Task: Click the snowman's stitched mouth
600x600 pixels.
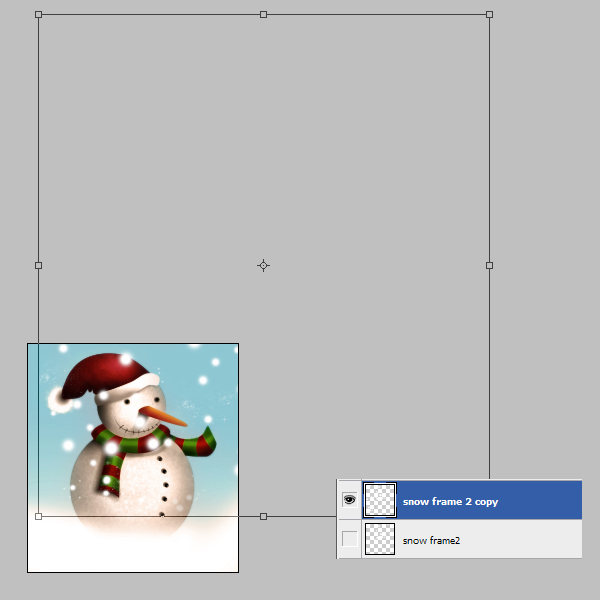Action: tap(135, 427)
